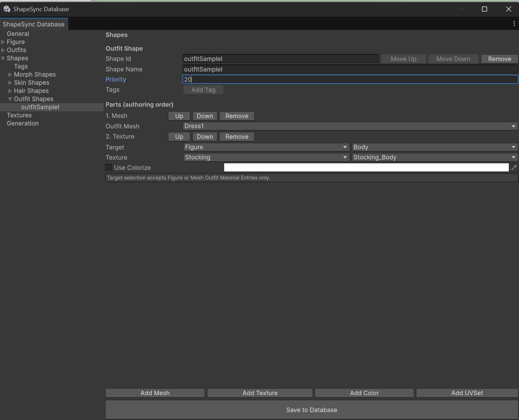Click the Shape Id input field
This screenshot has height=420, width=519.
[281, 59]
